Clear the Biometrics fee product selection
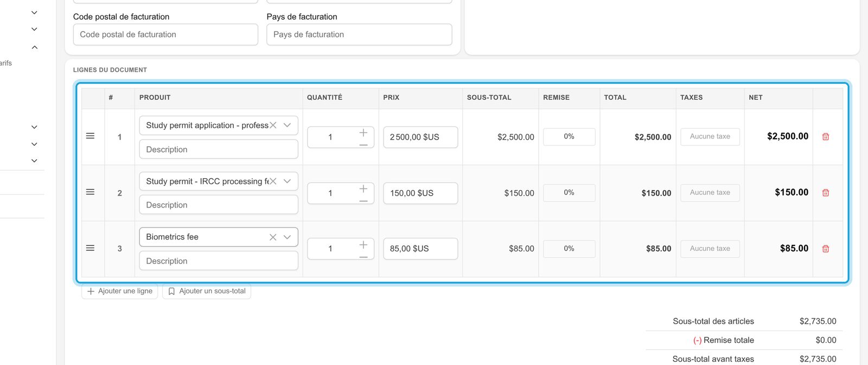 click(x=273, y=237)
